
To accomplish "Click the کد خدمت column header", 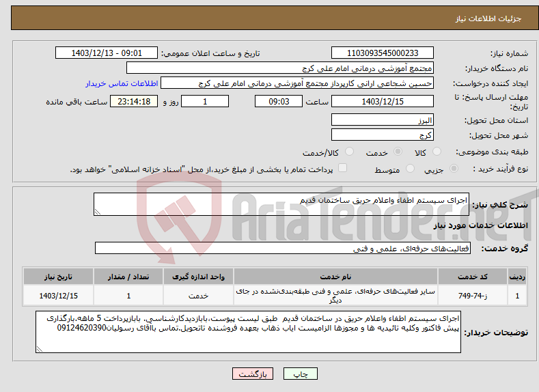I will click(x=473, y=277).
